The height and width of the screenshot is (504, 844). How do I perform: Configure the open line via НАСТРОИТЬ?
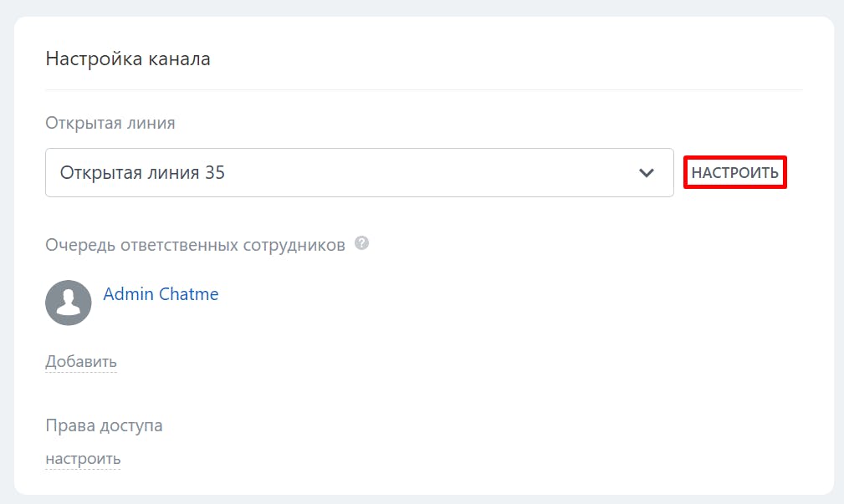pos(734,173)
